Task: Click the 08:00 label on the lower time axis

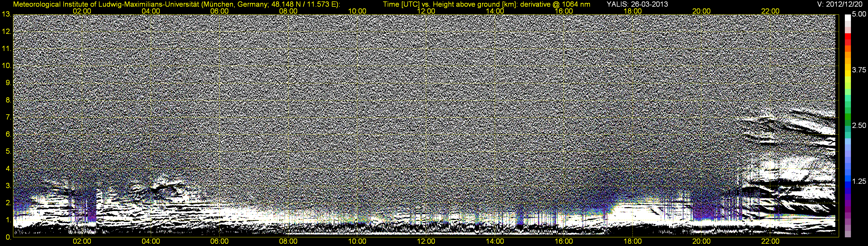Action: [x=288, y=241]
